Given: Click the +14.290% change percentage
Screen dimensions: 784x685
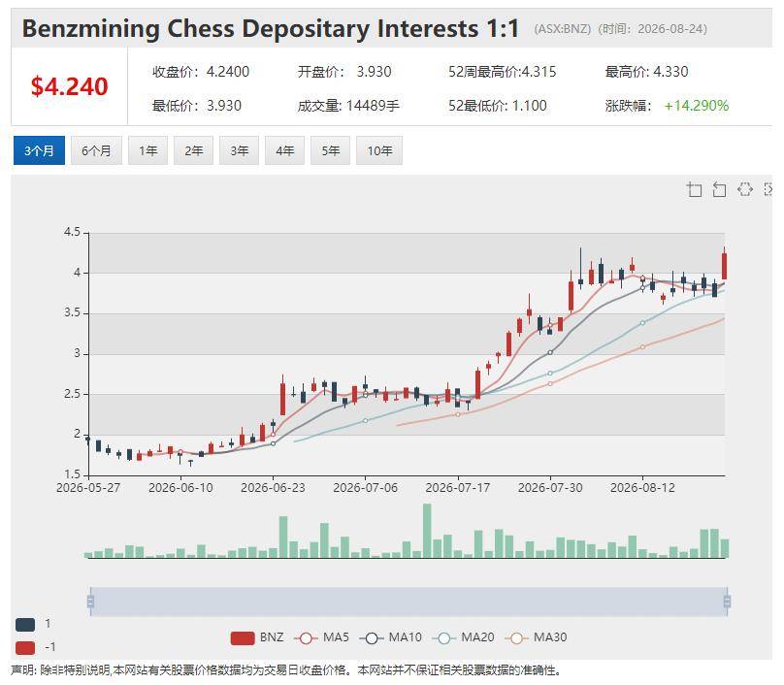Looking at the screenshot, I should tap(696, 106).
